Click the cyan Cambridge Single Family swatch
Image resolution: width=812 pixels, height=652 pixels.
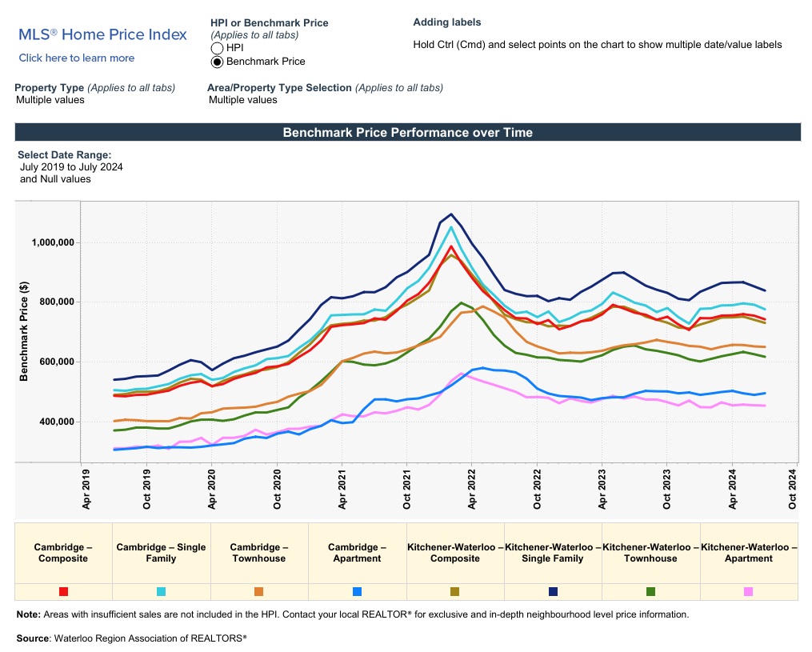161,591
